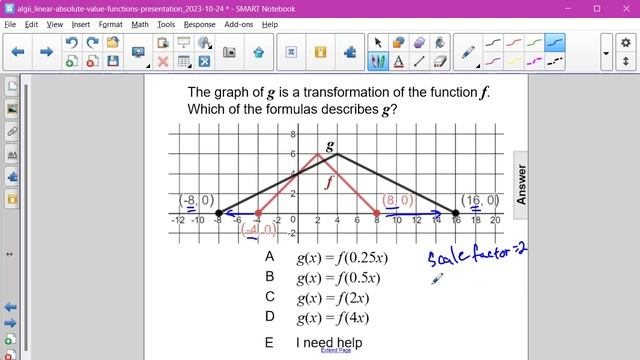The width and height of the screenshot is (640, 360).
Task: Redo the last action
Action: coord(93,42)
